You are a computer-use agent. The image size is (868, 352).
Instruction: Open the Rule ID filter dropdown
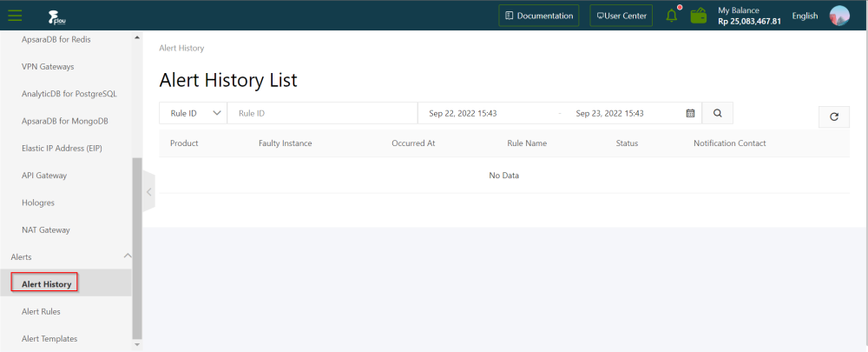(194, 113)
